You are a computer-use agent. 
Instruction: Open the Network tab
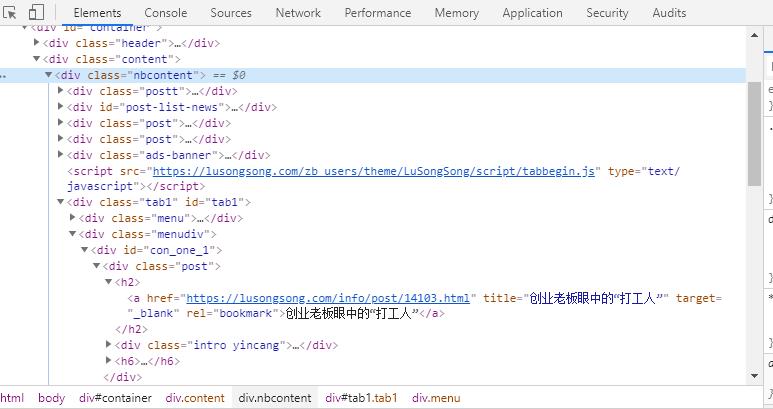[298, 13]
